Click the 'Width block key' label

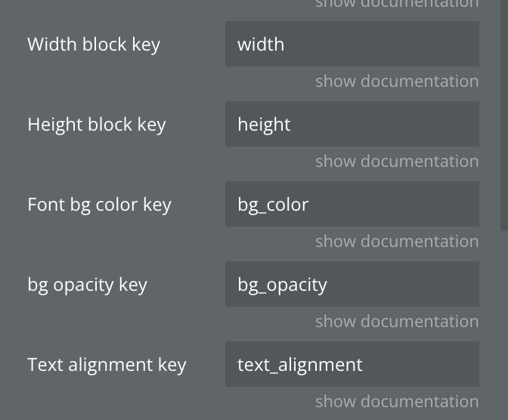coord(94,44)
